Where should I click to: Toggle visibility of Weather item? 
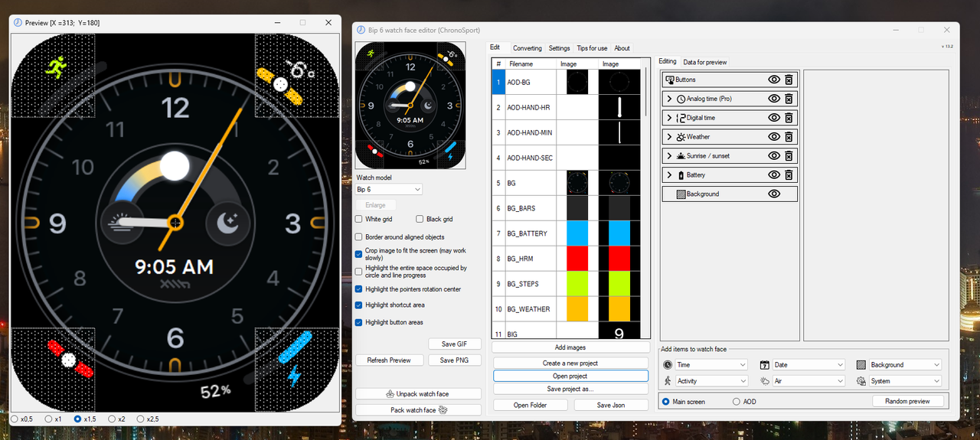point(774,137)
